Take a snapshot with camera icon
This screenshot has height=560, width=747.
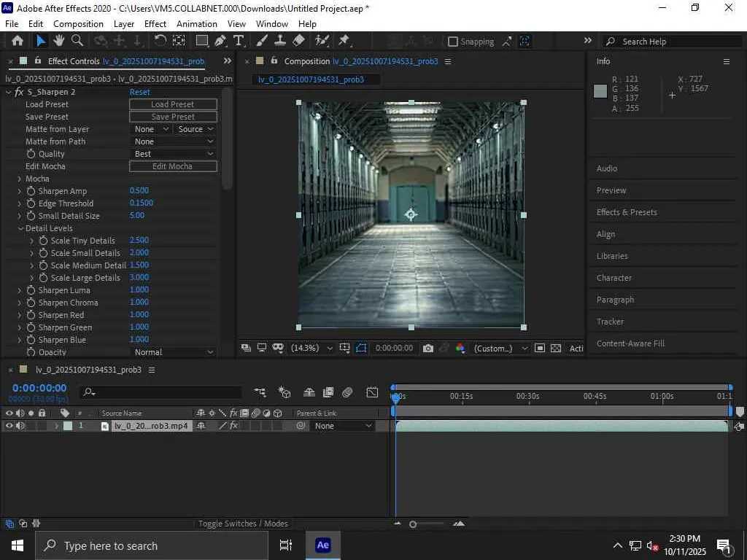pos(428,349)
